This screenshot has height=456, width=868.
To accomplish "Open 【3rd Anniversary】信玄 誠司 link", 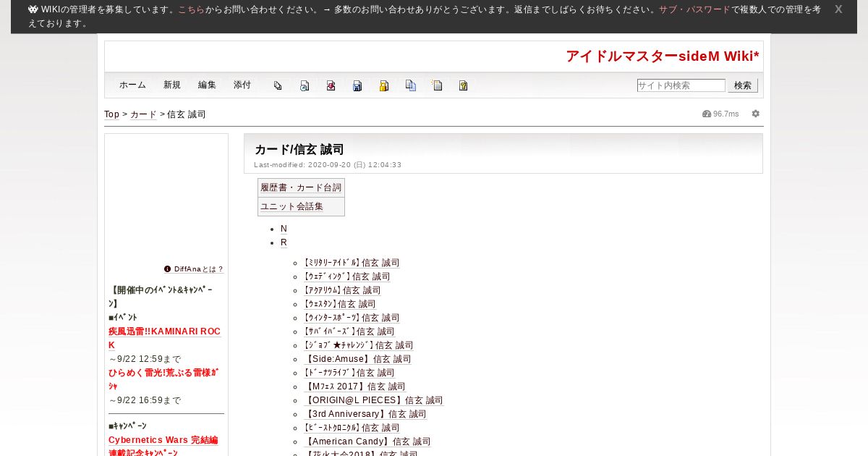I will [x=365, y=415].
